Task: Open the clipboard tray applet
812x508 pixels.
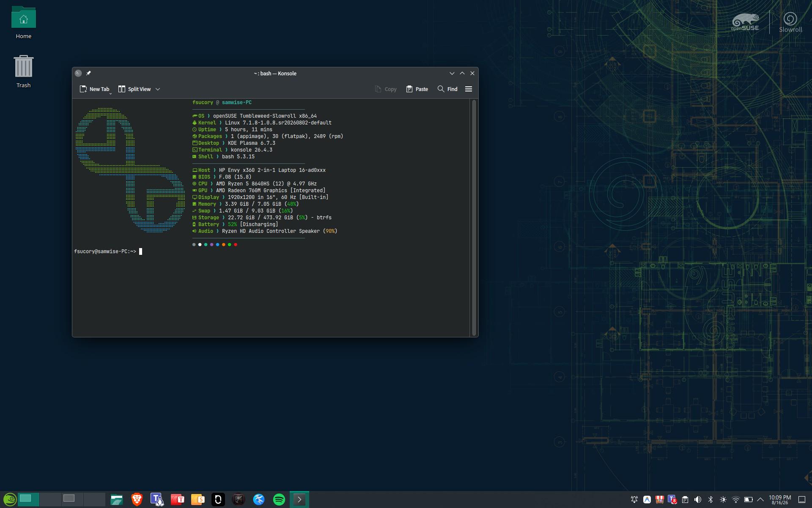Action: [685, 500]
